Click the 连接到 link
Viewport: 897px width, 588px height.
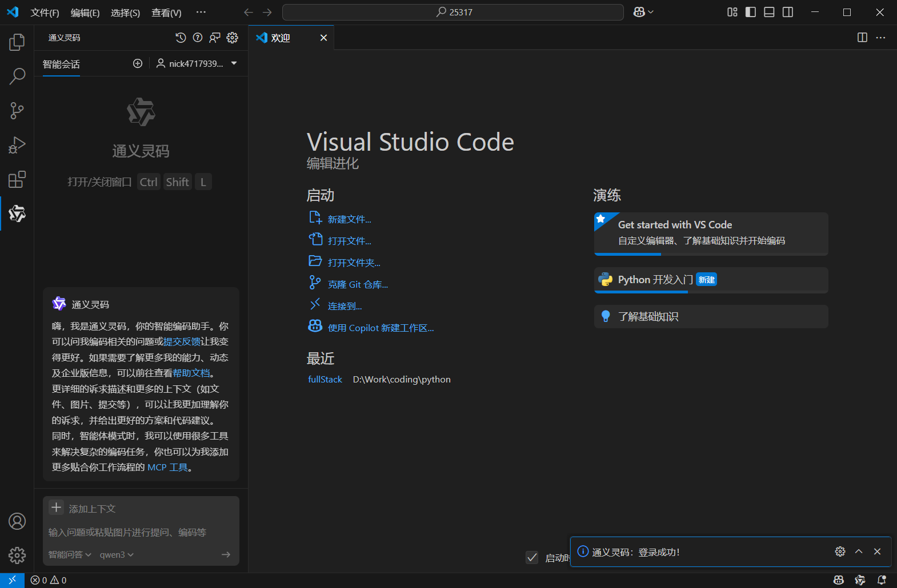[x=345, y=306]
